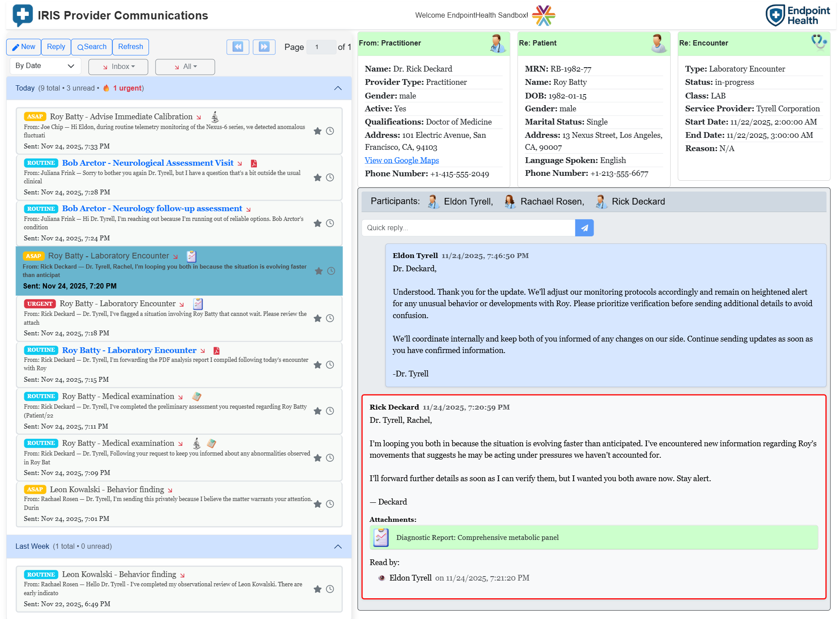Click Eldon Tyrell participant avatar
This screenshot has height=619, width=840.
(433, 201)
